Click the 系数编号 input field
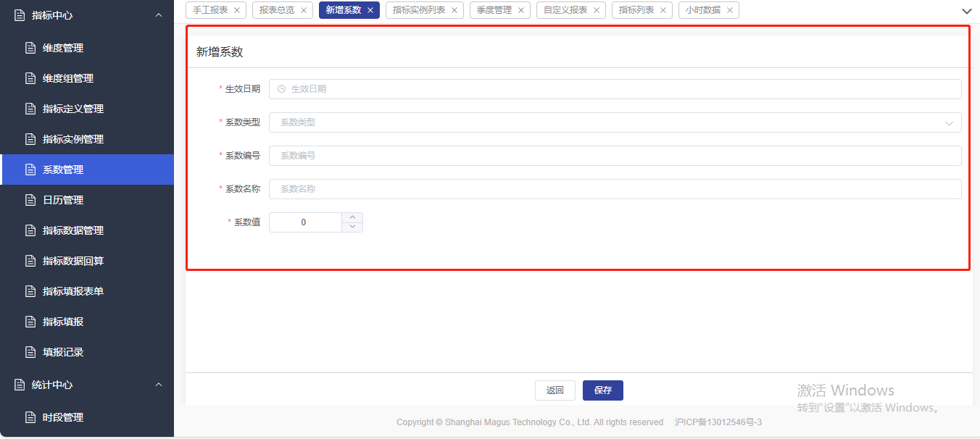The image size is (980, 439). pyautogui.click(x=615, y=156)
